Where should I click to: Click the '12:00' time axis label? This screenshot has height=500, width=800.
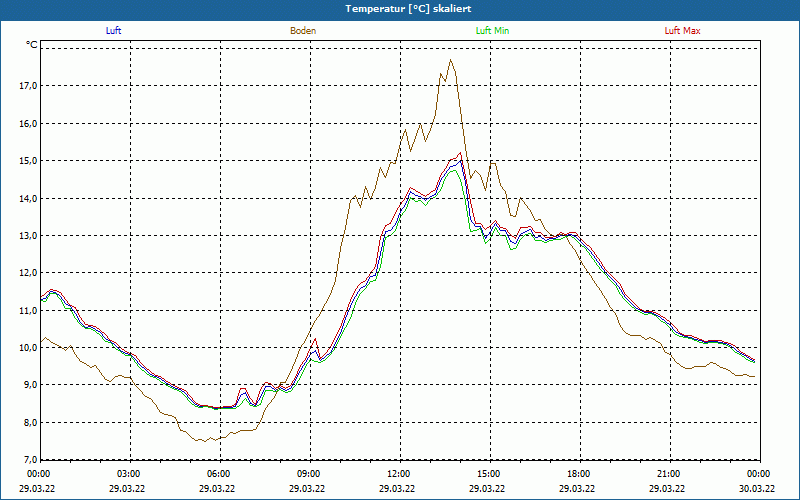click(397, 474)
